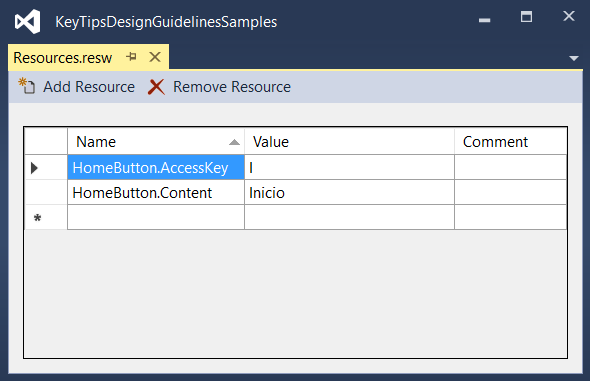The width and height of the screenshot is (590, 381).
Task: Close the Resources.resw tab
Action: [x=155, y=57]
